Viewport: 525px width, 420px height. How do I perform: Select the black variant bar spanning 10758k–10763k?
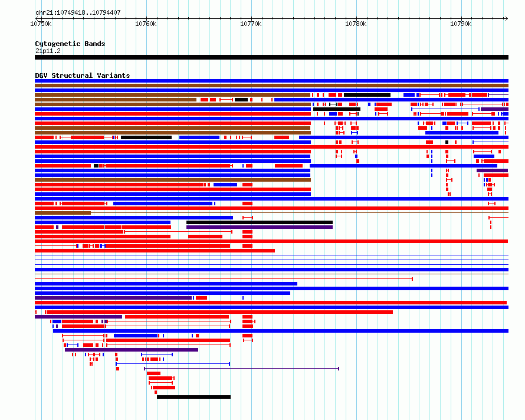pyautogui.click(x=146, y=137)
